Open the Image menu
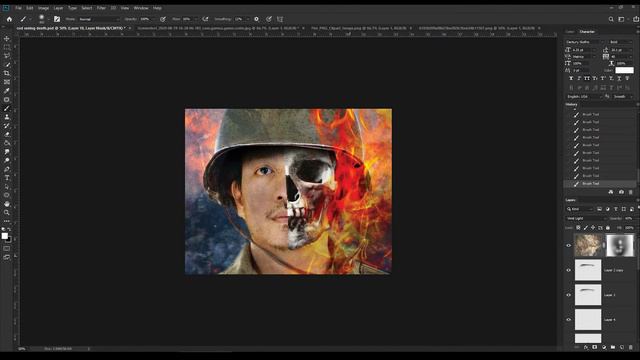640x360 pixels. click(43, 8)
